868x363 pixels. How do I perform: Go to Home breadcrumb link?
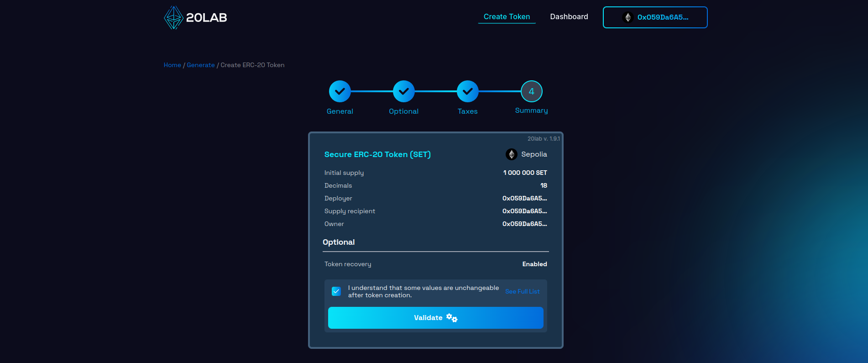173,65
